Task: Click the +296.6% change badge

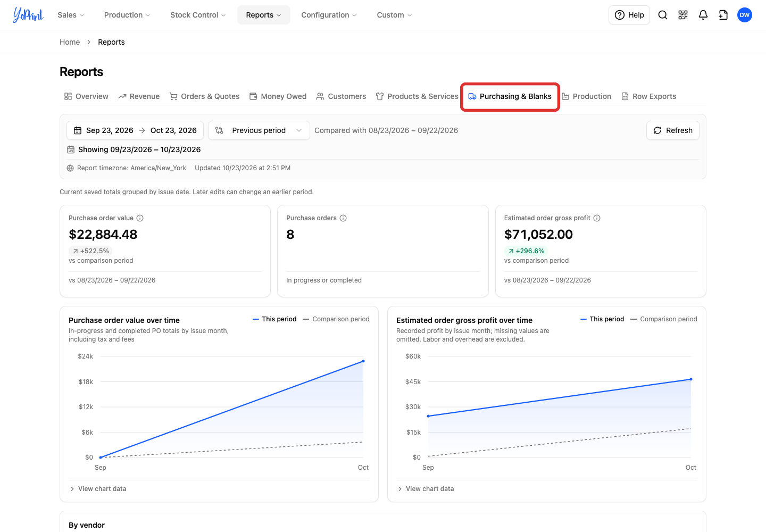Action: click(526, 251)
